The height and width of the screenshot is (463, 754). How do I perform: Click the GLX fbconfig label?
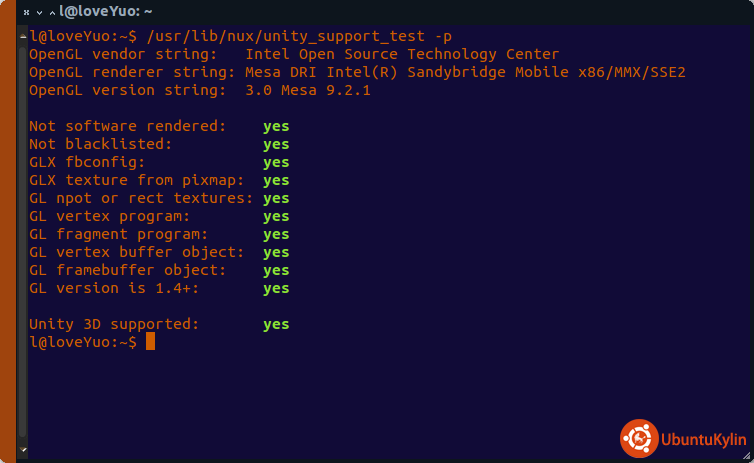pos(88,162)
